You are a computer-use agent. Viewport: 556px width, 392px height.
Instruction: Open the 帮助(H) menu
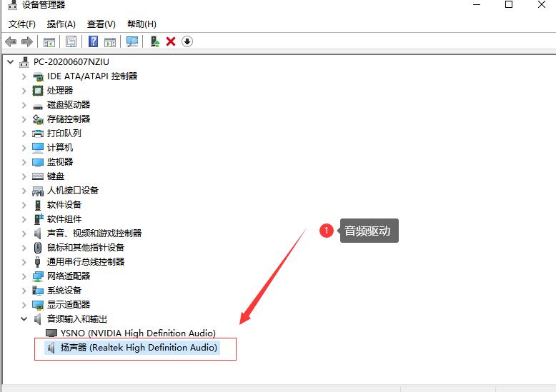142,24
